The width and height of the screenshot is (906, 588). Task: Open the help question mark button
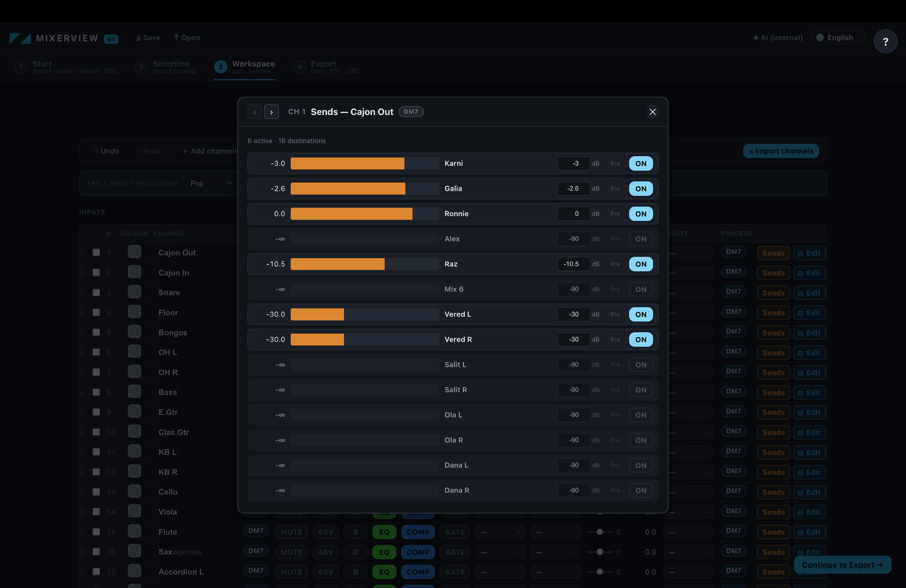click(x=885, y=42)
